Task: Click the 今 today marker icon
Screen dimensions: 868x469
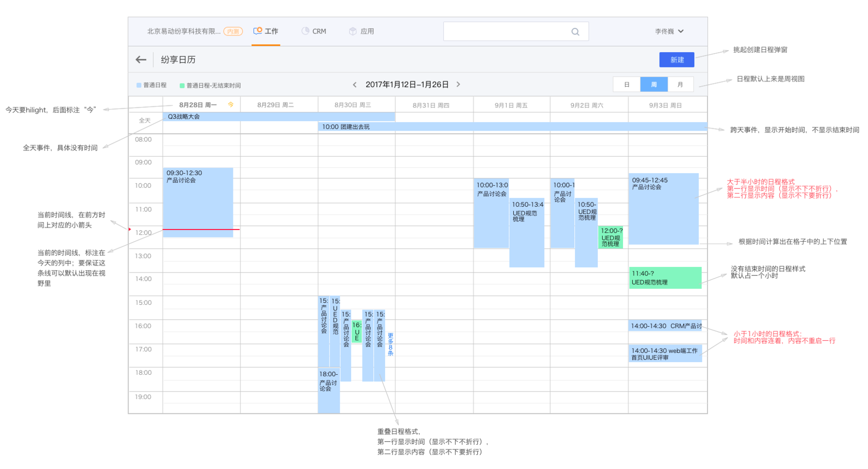Action: pos(231,104)
